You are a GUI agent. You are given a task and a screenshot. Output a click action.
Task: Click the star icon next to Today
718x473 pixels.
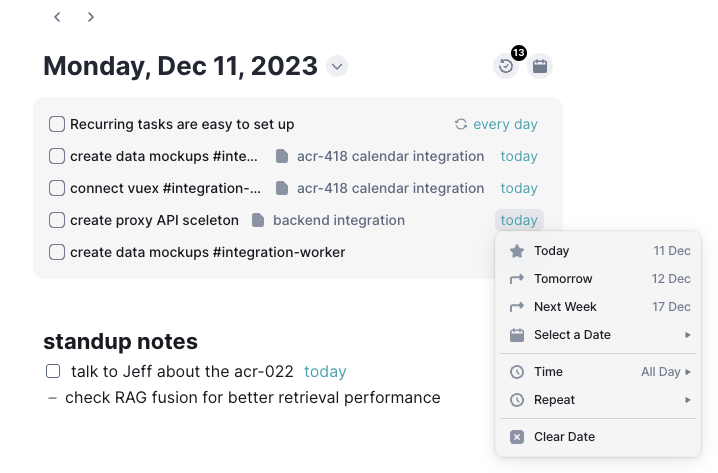(517, 251)
